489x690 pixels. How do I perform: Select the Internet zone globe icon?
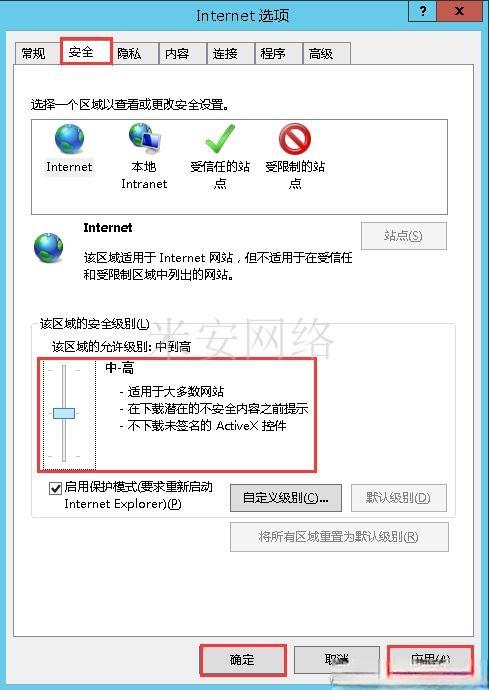(x=70, y=139)
